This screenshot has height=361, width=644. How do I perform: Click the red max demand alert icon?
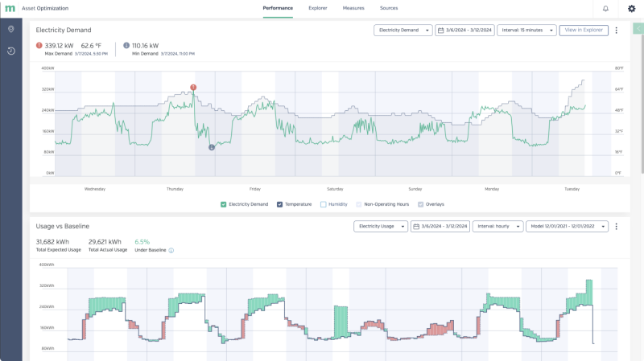(39, 46)
